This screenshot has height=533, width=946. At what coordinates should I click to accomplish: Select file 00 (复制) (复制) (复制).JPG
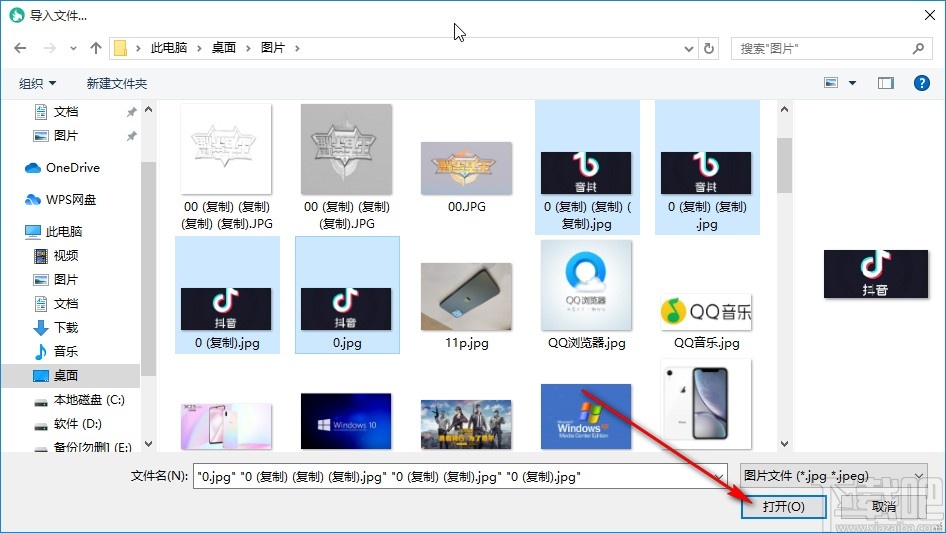347,167
